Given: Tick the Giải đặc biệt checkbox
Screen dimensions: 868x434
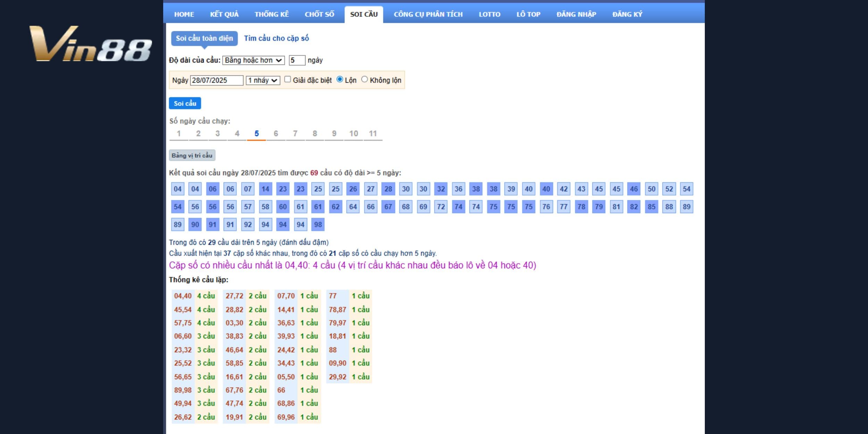Looking at the screenshot, I should point(287,80).
